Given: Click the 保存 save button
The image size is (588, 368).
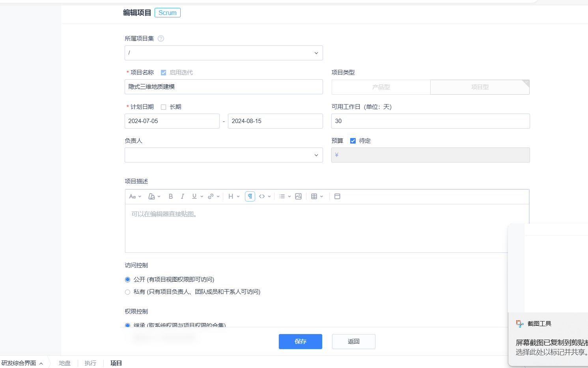Looking at the screenshot, I should 300,342.
